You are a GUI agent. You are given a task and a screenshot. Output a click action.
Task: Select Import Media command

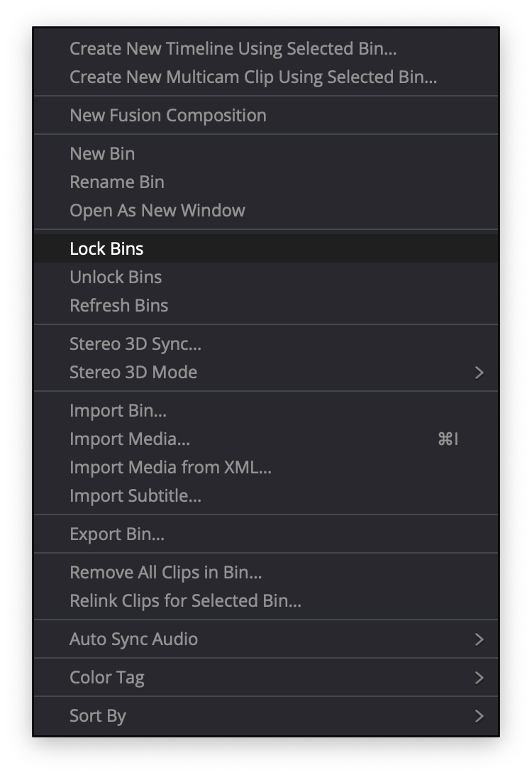point(266,439)
